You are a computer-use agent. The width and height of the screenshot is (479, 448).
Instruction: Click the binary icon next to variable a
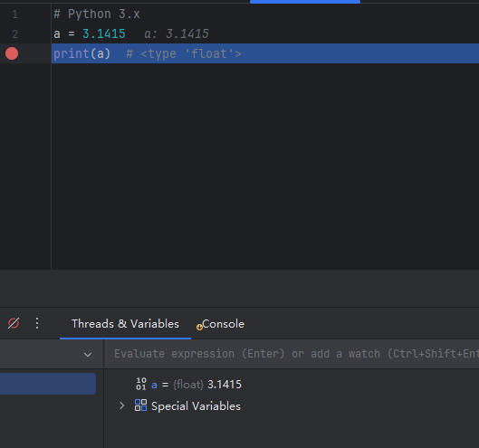141,384
